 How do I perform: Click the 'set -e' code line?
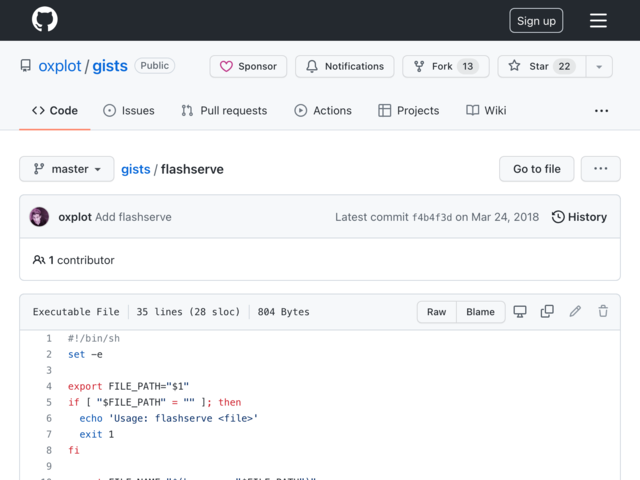tap(85, 354)
